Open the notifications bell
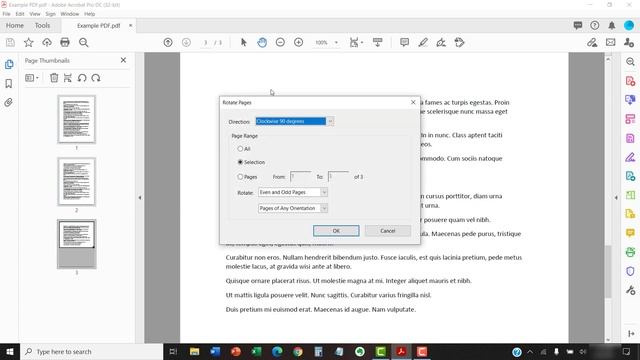This screenshot has height=360, width=640. [x=611, y=25]
